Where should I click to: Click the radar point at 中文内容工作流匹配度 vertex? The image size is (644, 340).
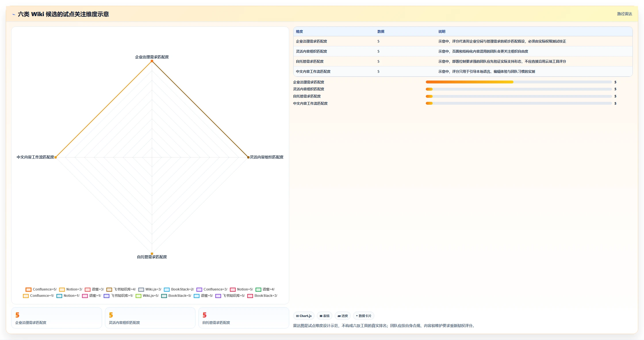[x=55, y=157]
